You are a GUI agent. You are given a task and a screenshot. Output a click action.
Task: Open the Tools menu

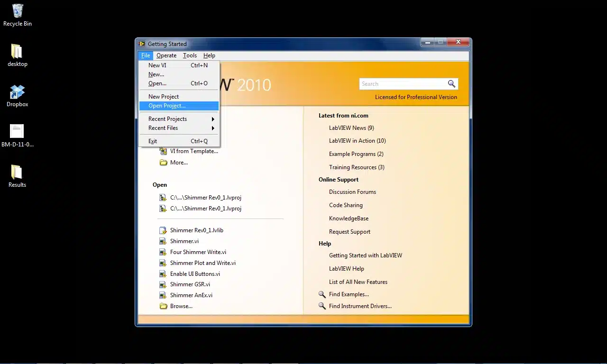190,55
